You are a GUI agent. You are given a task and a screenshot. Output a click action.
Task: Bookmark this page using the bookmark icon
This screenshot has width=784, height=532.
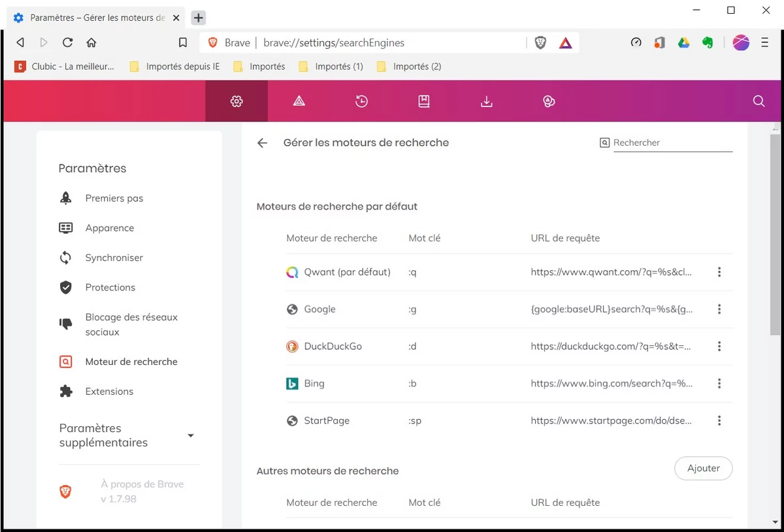(x=183, y=42)
